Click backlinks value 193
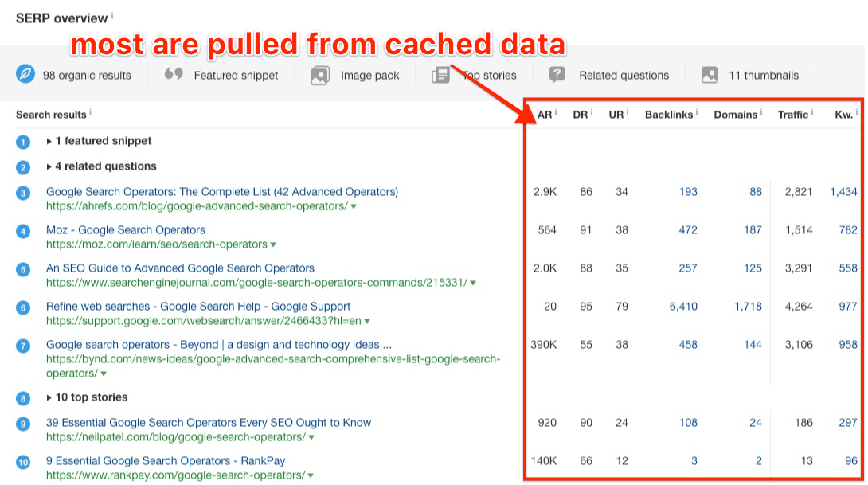This screenshot has height=485, width=868. [688, 192]
